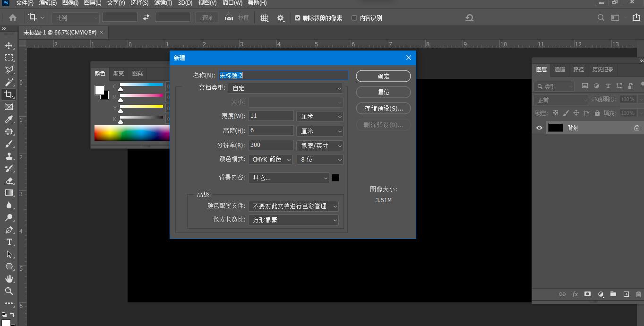Select the Horizontal Type tool
The image size is (644, 326).
9,242
